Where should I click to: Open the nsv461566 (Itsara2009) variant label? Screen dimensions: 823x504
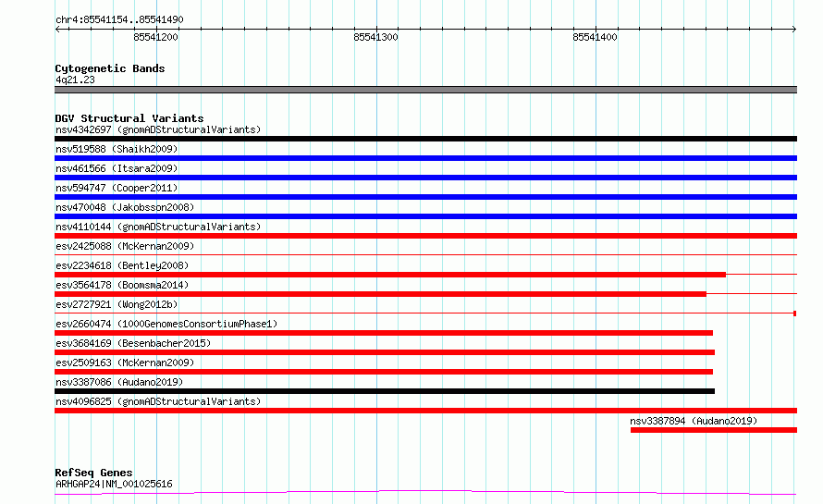pos(117,168)
